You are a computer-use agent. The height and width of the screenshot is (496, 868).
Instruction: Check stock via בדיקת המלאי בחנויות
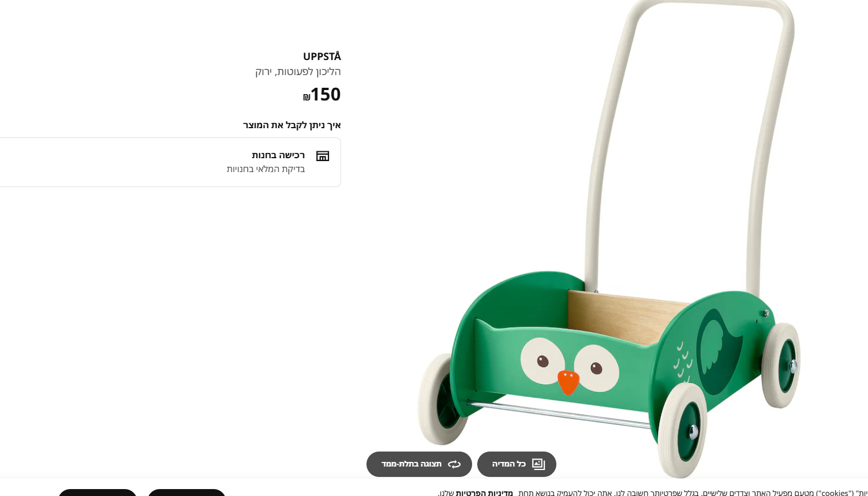pos(265,169)
